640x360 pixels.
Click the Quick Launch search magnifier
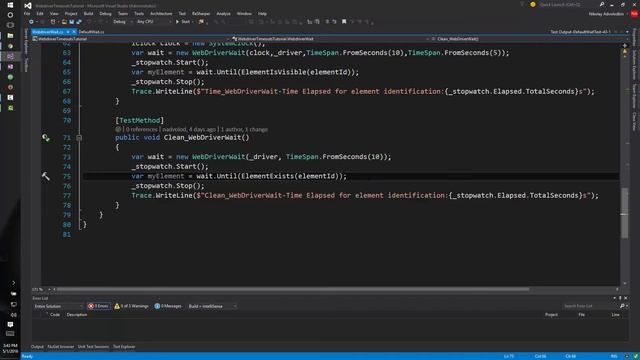(x=602, y=4)
